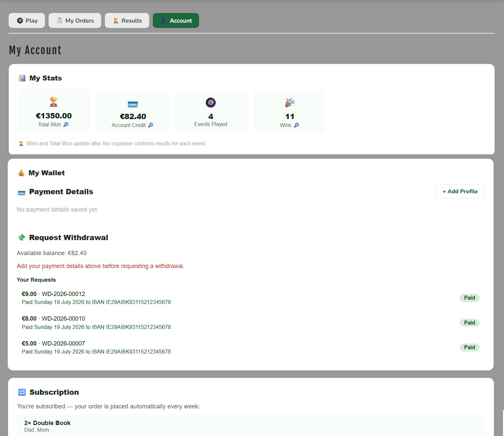Viewport: 504px width, 436px height.
Task: Select the €9.00 WD-2026-00012 request
Action: click(x=251, y=298)
